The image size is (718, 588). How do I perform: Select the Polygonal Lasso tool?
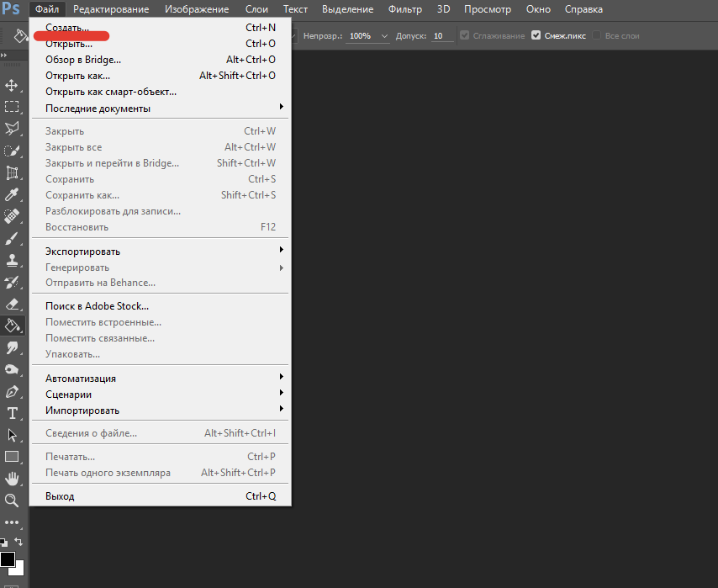12,129
